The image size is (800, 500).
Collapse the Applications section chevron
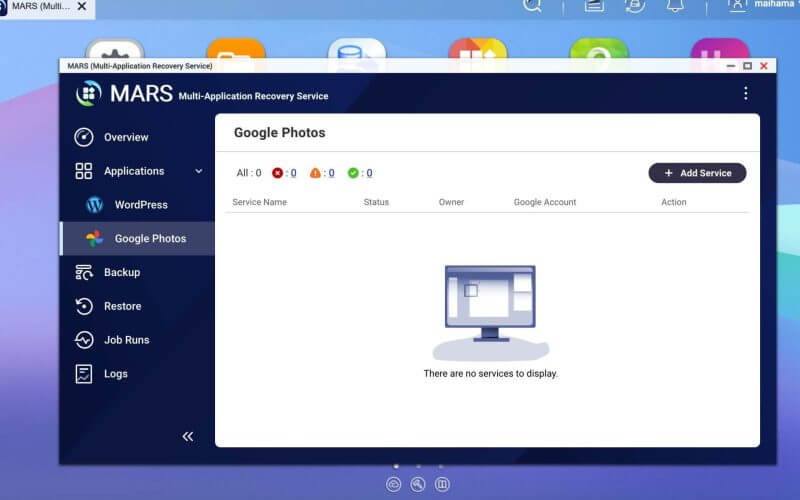coord(198,171)
